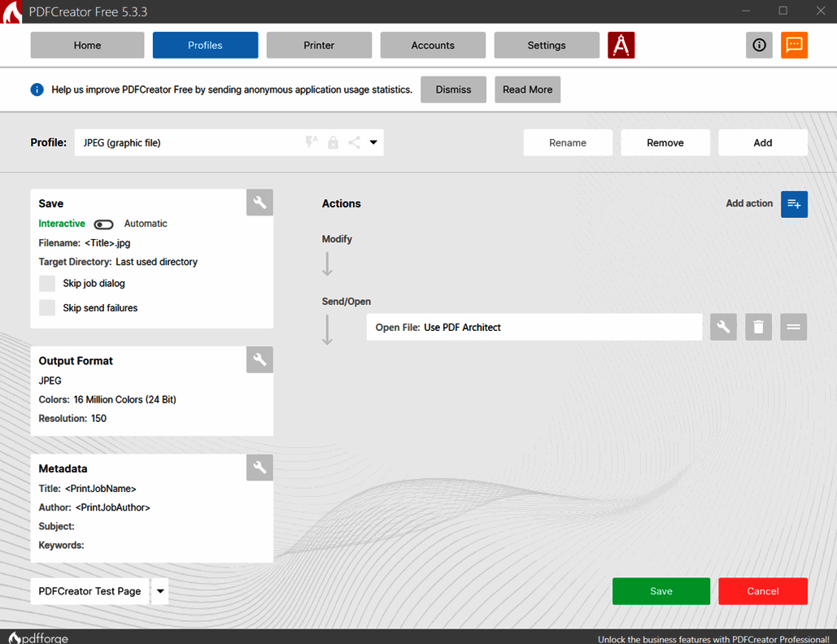Click the JPEG (graphic file) profile field

click(x=229, y=142)
